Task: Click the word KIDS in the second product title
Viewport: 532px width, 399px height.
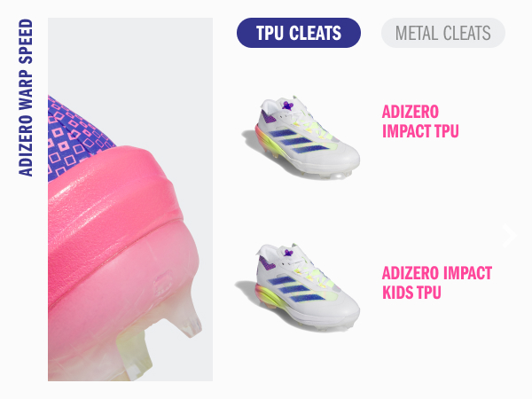Action: pyautogui.click(x=398, y=293)
